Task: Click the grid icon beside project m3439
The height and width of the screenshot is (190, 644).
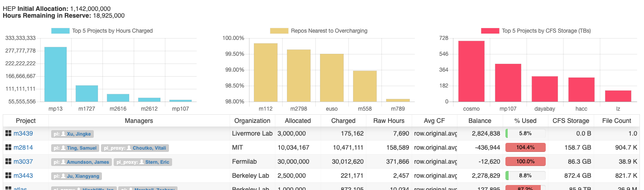Action: [x=8, y=134]
